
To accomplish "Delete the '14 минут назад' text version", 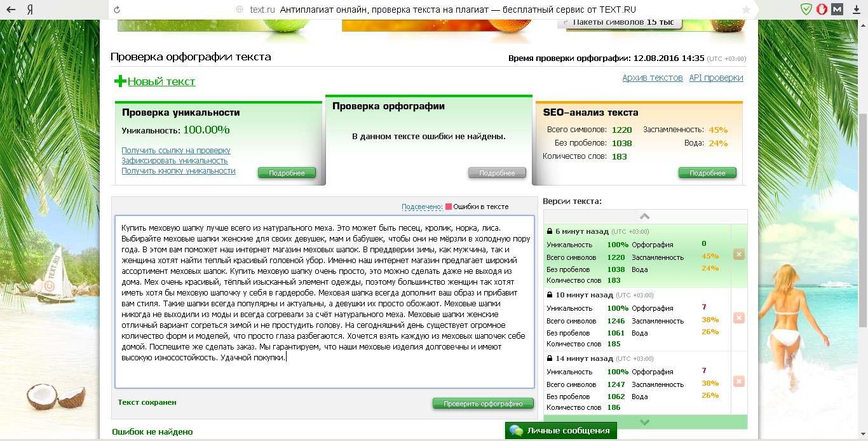I will tap(738, 381).
